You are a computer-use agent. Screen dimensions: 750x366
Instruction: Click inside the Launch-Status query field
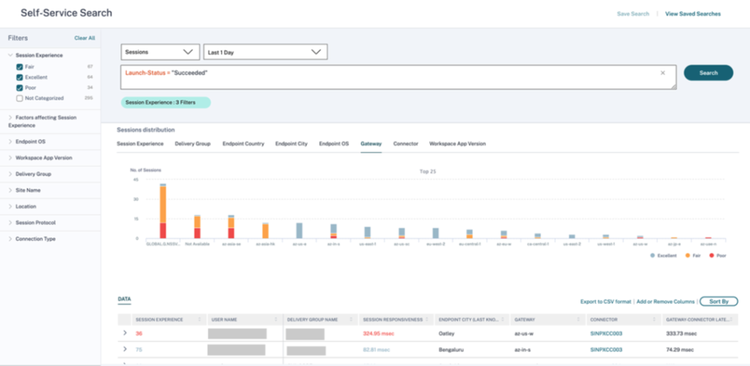[398, 78]
